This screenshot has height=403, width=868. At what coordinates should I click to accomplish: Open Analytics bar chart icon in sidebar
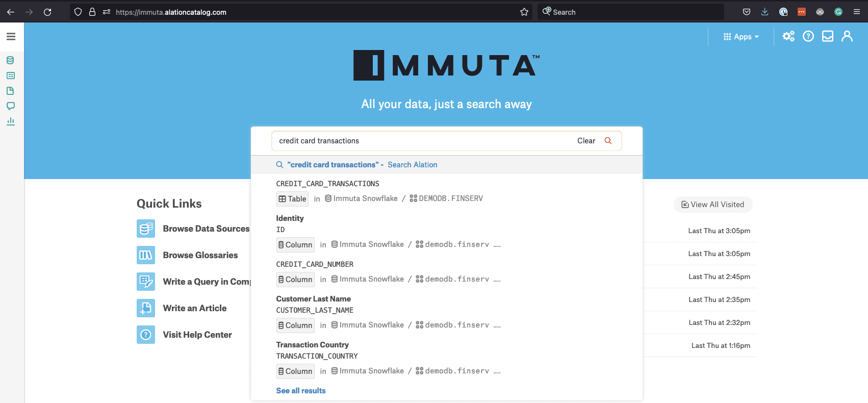tap(10, 121)
